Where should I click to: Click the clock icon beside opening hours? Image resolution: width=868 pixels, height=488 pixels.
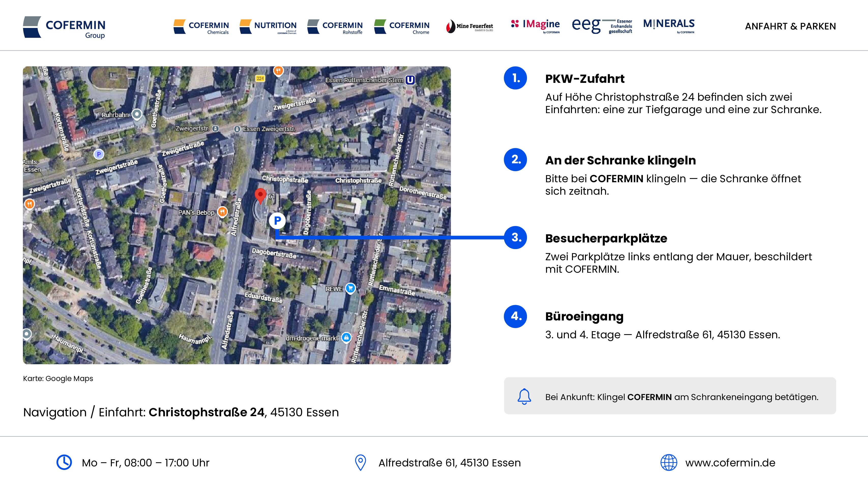[64, 462]
